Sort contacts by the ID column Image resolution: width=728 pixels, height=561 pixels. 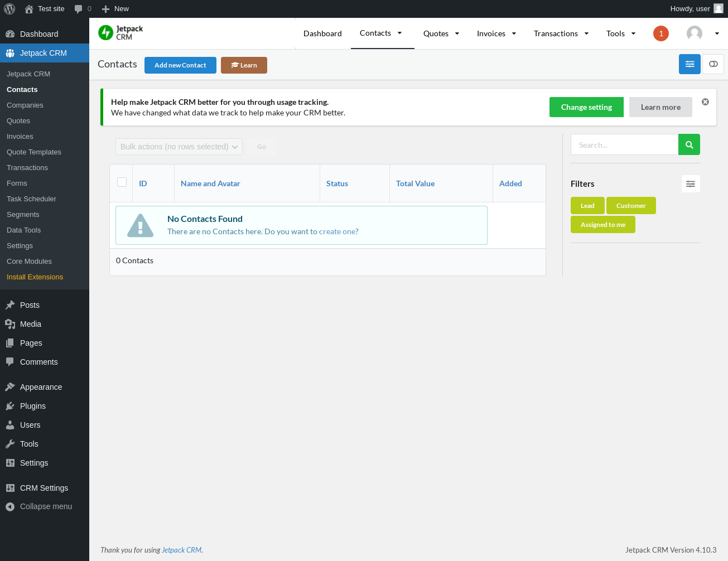143,183
